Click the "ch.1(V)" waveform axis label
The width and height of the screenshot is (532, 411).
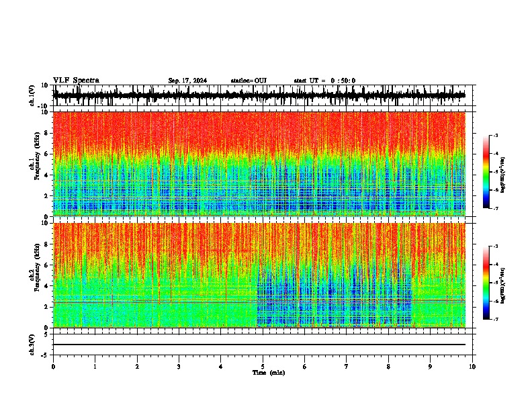32,95
